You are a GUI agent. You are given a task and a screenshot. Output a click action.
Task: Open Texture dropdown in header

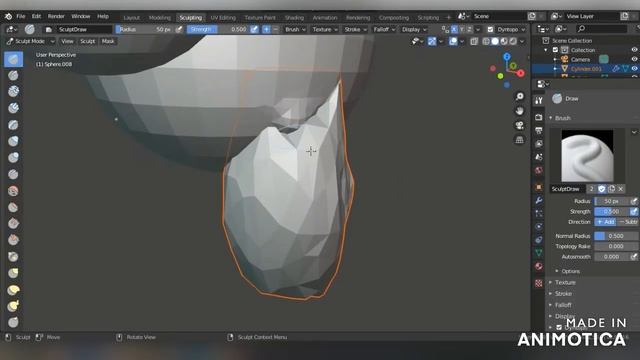point(325,29)
